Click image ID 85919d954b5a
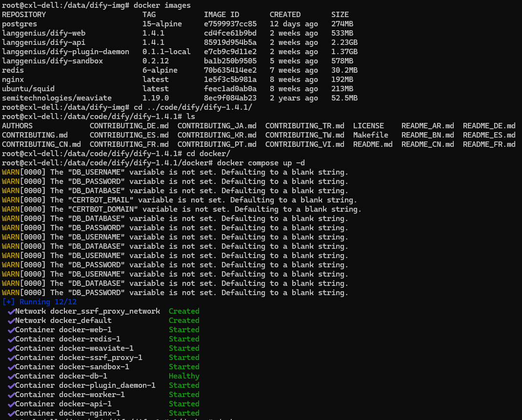The image size is (522, 420). (x=230, y=42)
